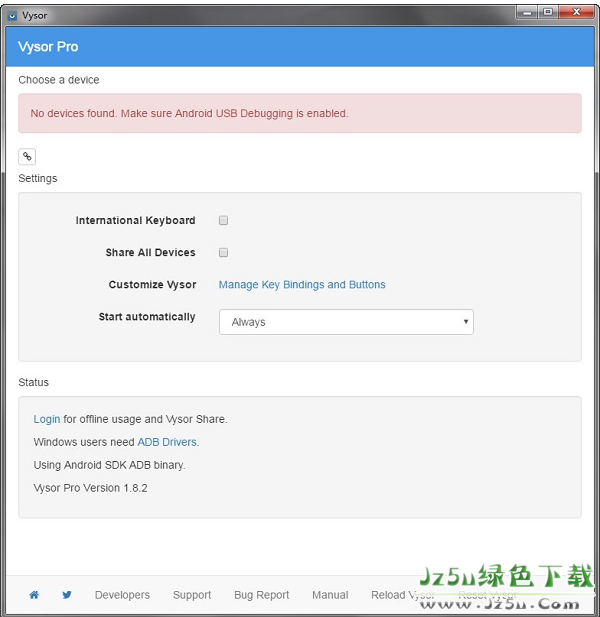Click the Vysor Pro header title

48,46
